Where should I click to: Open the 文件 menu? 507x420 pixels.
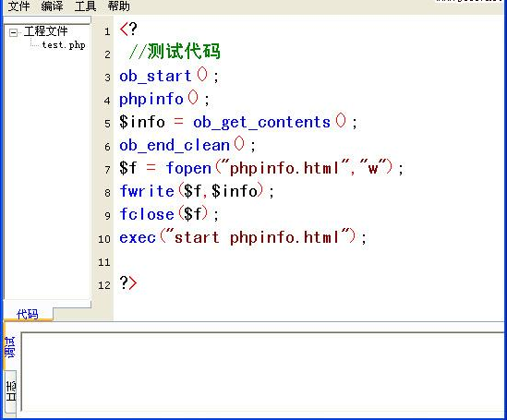(x=18, y=6)
